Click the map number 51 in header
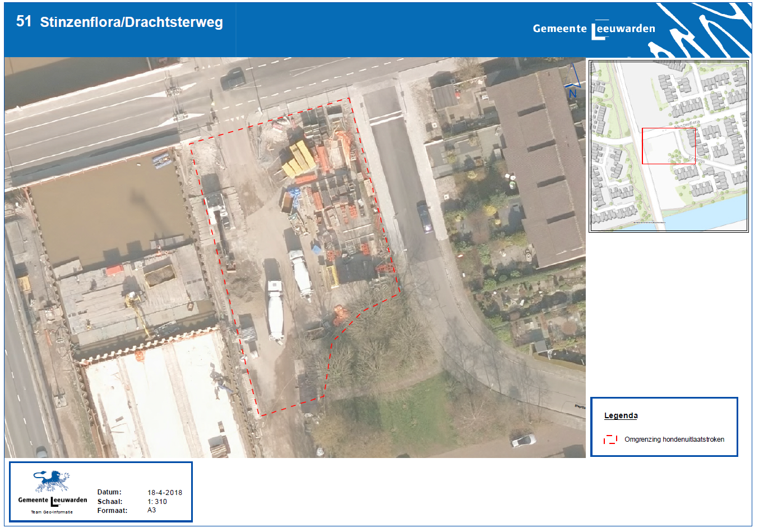Screen dimensions: 759x532 pos(24,21)
